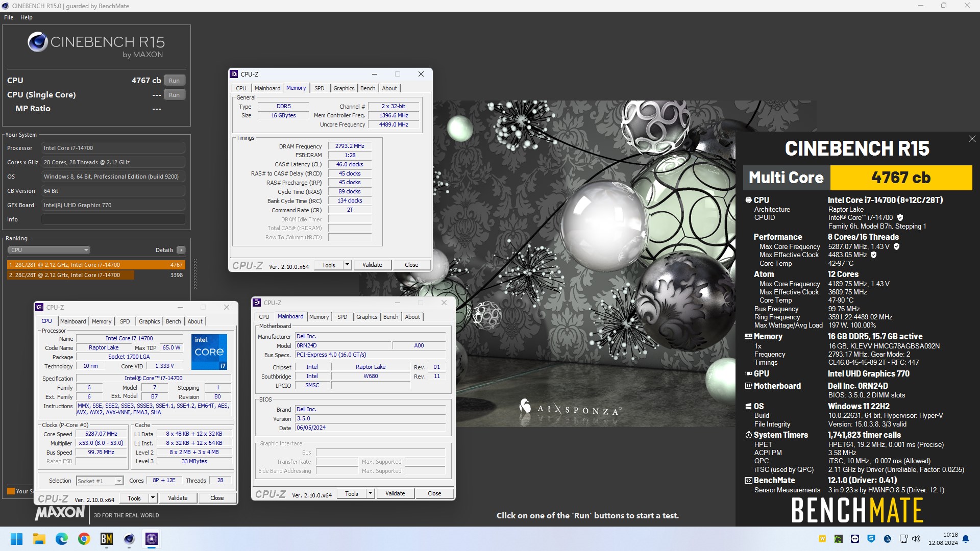Screen dimensions: 980x551
Task: Click DRAM Frequency value 2793.2 MHz
Action: tap(350, 146)
